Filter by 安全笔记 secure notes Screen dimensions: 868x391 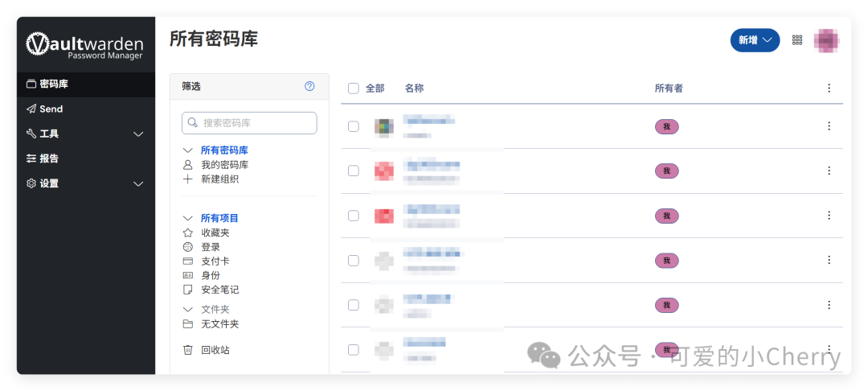[x=219, y=289]
